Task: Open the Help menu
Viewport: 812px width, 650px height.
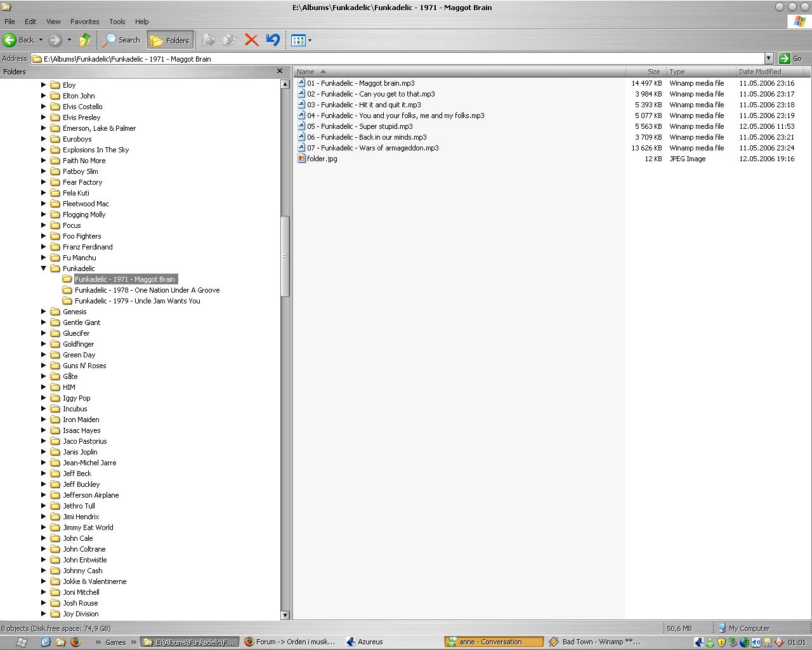Action: click(142, 22)
